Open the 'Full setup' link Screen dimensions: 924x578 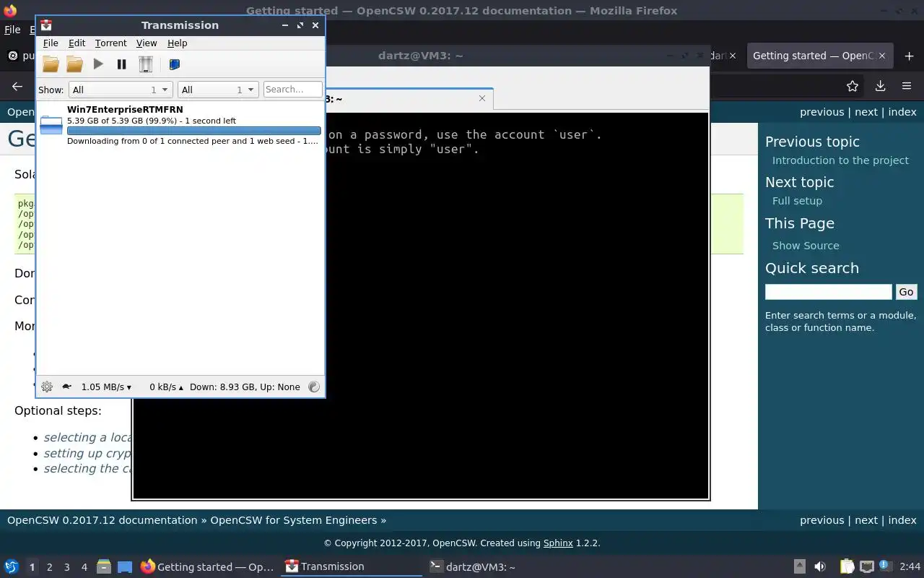pos(797,201)
